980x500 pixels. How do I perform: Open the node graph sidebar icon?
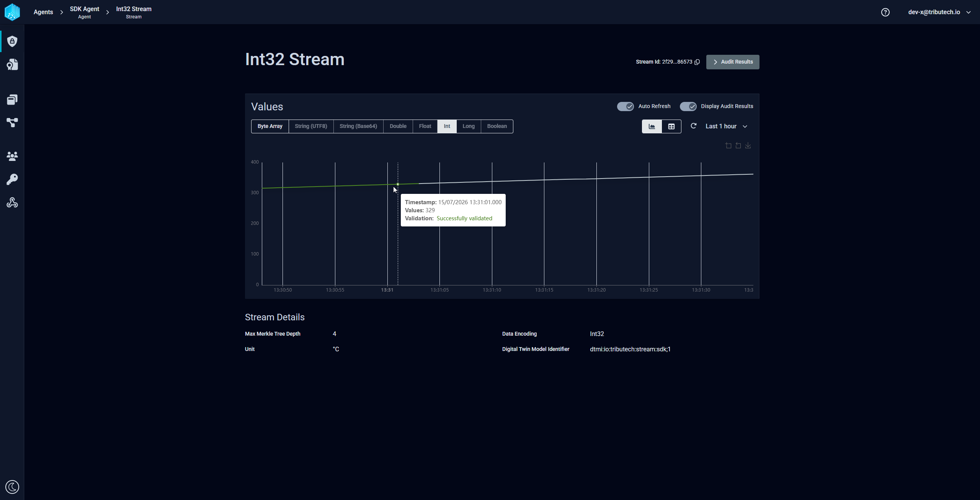pos(12,123)
